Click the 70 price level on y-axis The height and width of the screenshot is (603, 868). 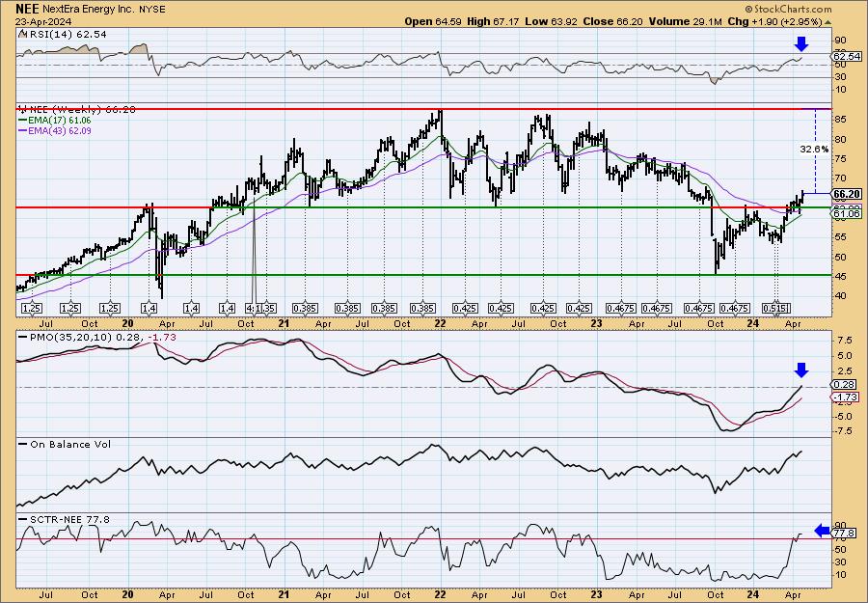tap(840, 178)
